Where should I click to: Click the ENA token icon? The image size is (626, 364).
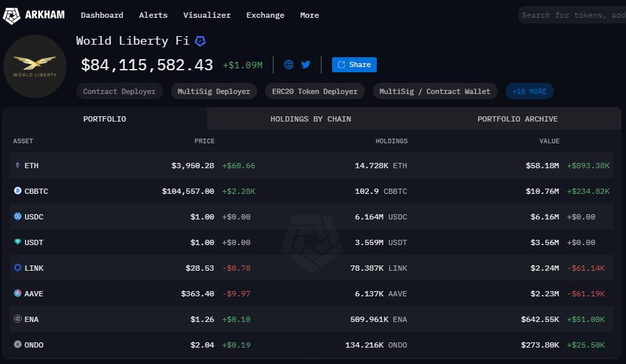click(x=18, y=319)
